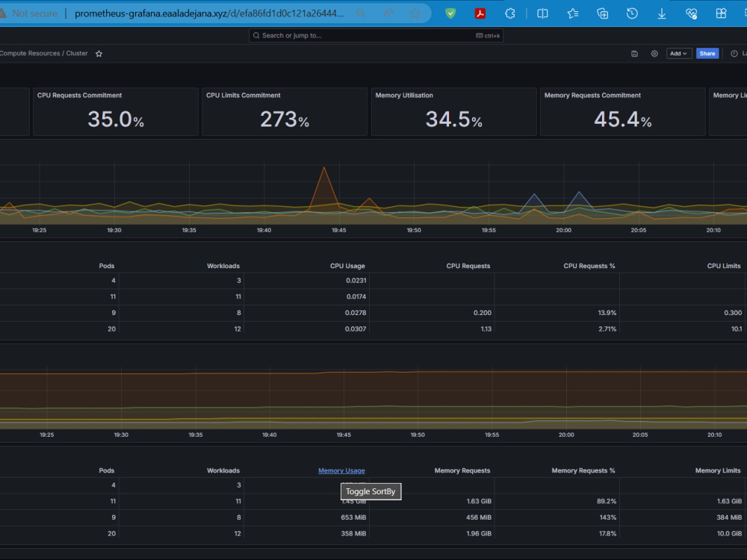This screenshot has width=747, height=560.
Task: Click the Memory Requests % value 143%
Action: click(x=608, y=517)
